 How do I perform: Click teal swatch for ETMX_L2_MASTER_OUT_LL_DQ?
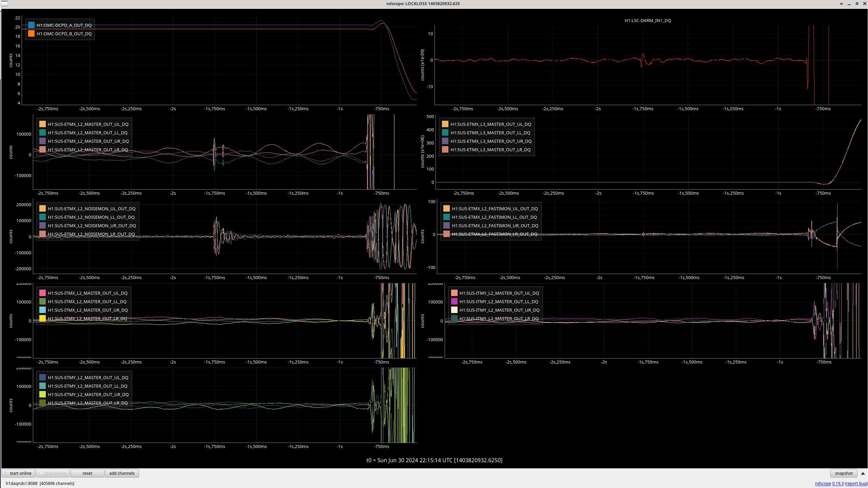click(43, 133)
